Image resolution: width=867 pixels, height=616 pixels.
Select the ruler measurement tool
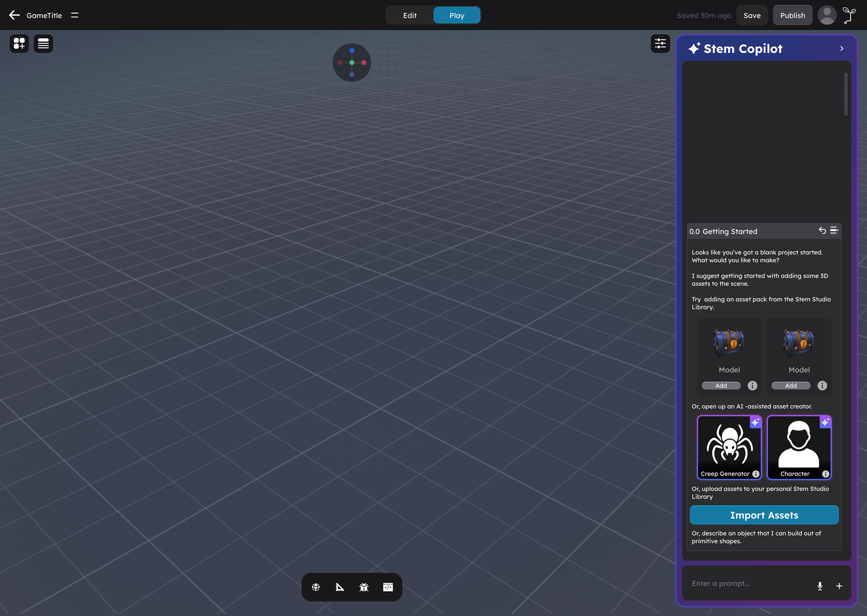[340, 587]
